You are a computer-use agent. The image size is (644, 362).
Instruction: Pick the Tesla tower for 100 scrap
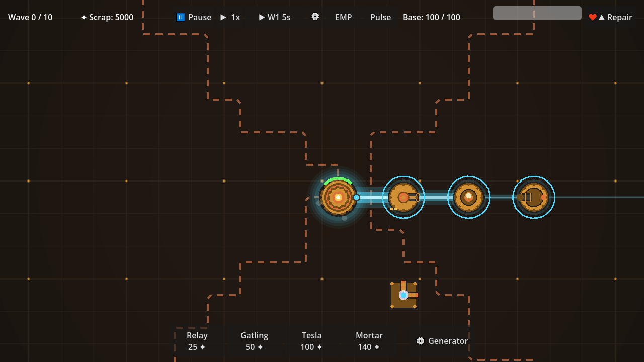pos(312,341)
